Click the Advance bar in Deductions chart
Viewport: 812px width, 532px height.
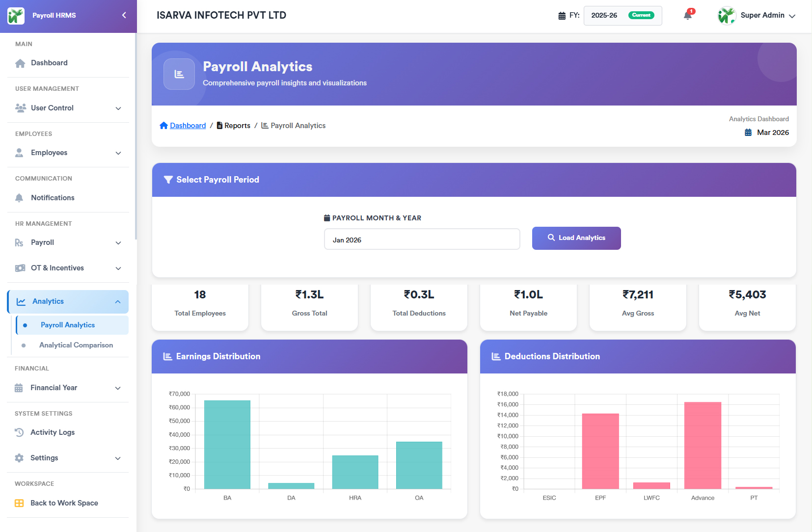pos(703,445)
